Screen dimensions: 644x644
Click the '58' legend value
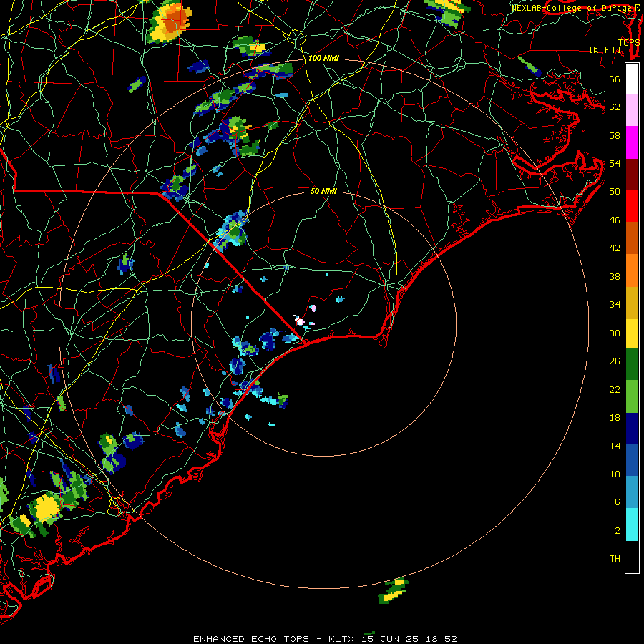pos(615,135)
